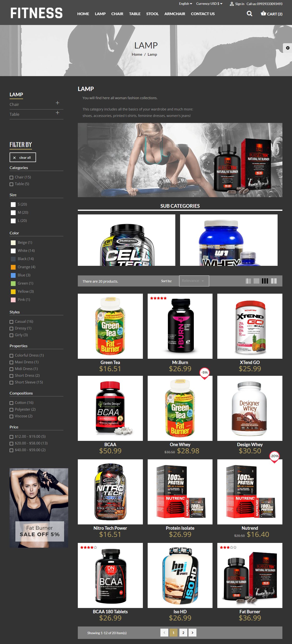Viewport: 292px width, 644px height.
Task: Click the star rating on BCAA 180 Tablets
Action: pos(89,547)
